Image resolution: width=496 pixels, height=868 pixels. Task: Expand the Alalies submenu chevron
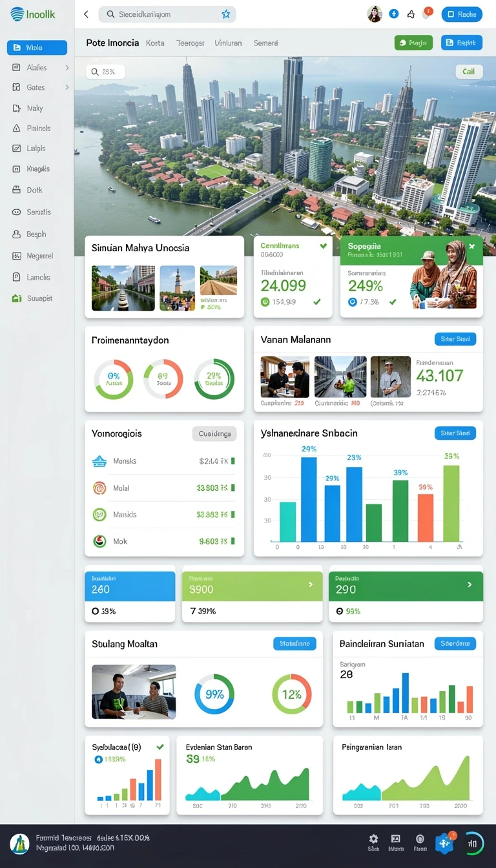point(67,67)
